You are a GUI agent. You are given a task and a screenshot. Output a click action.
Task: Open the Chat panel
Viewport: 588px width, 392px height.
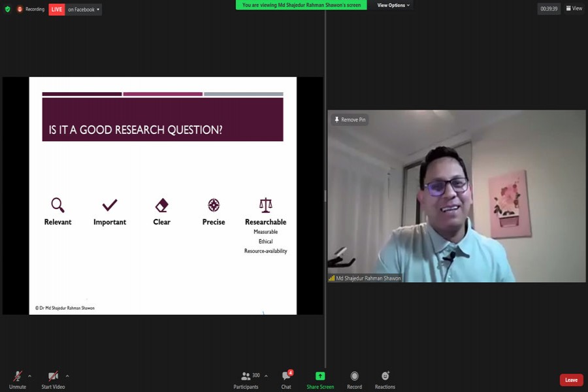(x=286, y=378)
